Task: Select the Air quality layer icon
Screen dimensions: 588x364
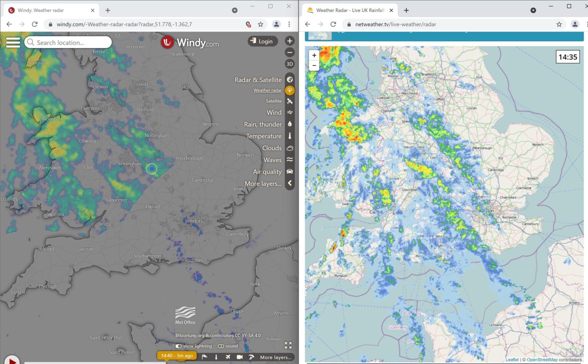Action: click(x=290, y=172)
